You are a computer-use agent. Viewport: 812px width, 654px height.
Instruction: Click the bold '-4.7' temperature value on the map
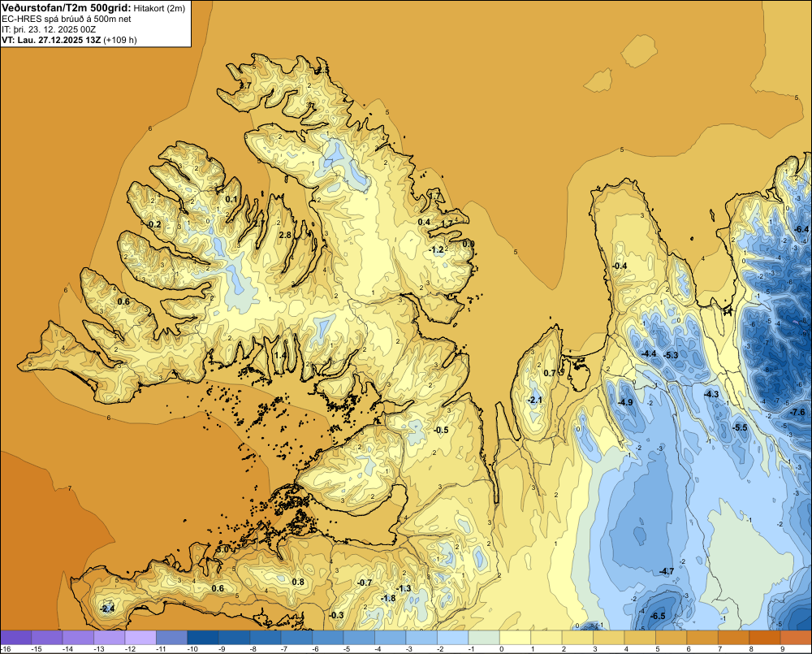[x=667, y=571]
